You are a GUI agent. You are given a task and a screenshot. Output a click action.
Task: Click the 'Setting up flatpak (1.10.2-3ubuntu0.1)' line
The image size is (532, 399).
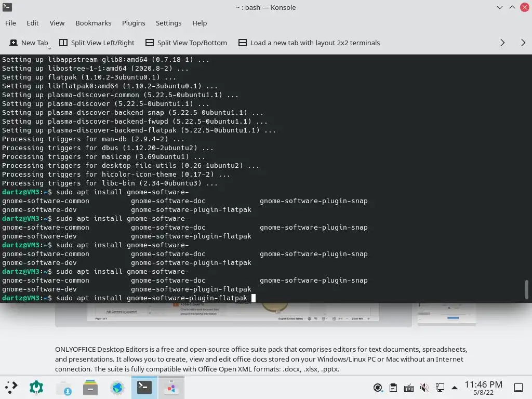pos(89,77)
